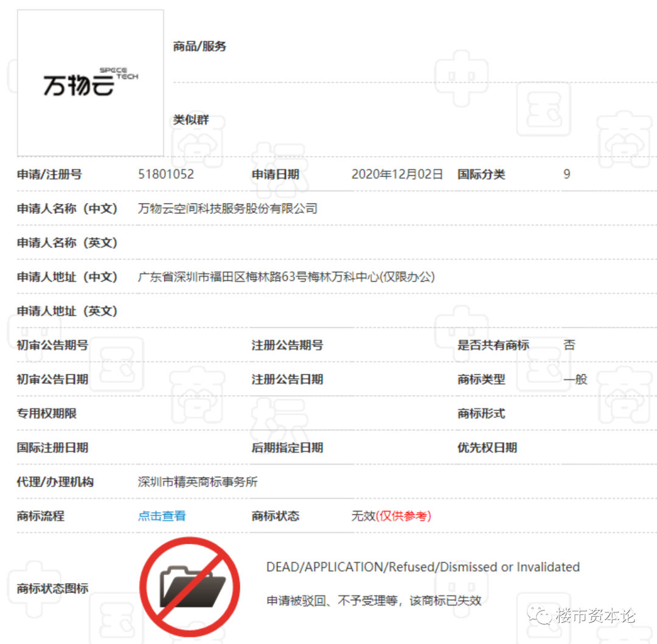
Task: Click the 初审公告期号 label
Action: point(52,345)
